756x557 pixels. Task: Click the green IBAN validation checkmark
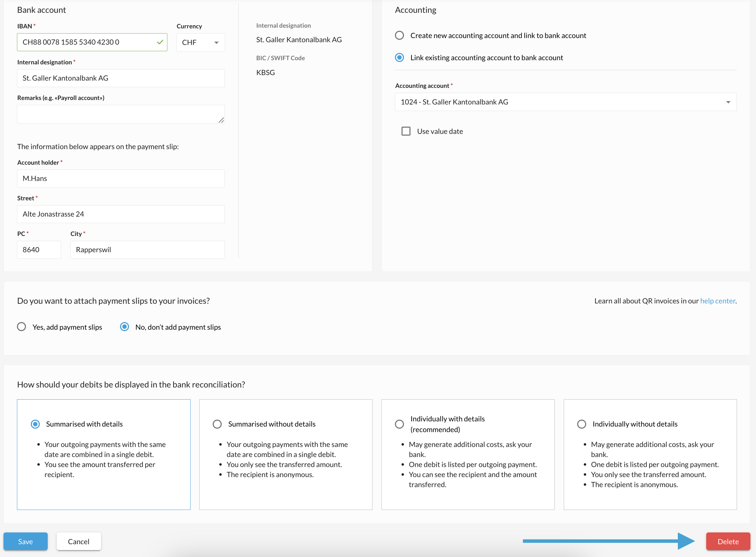click(160, 42)
